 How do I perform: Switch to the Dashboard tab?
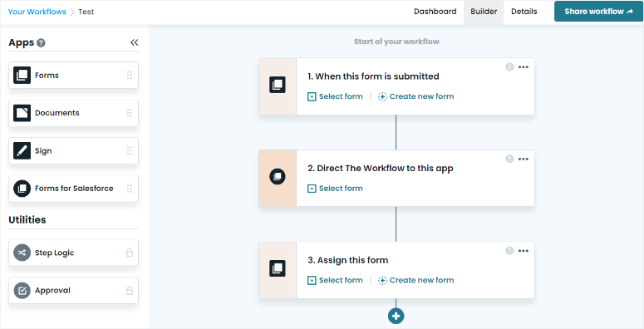(x=435, y=12)
